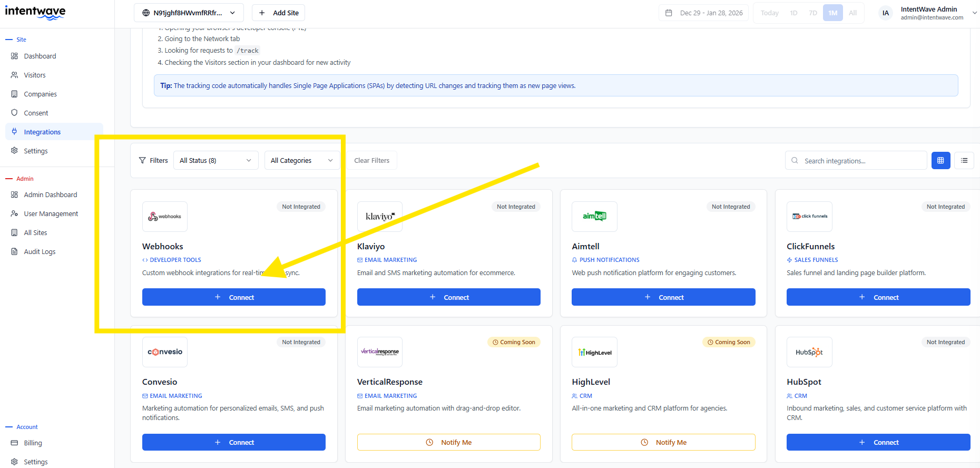The height and width of the screenshot is (468, 980).
Task: Go to Audit Logs page
Action: pyautogui.click(x=40, y=252)
